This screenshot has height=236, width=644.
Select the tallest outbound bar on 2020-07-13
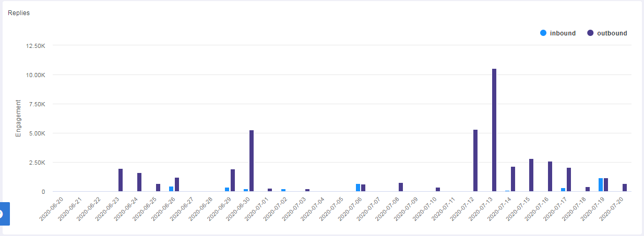494,130
